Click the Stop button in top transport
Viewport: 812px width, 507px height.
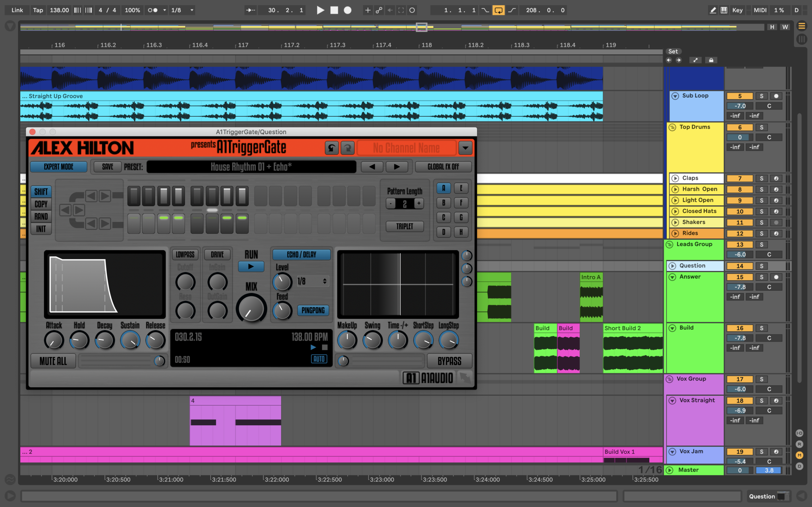[334, 10]
